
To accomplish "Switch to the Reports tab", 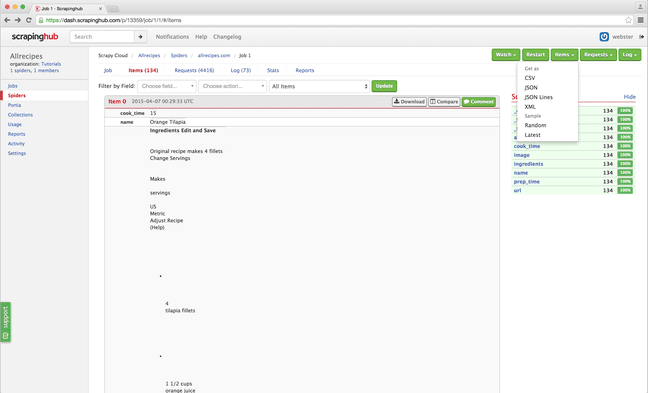I will pyautogui.click(x=305, y=70).
